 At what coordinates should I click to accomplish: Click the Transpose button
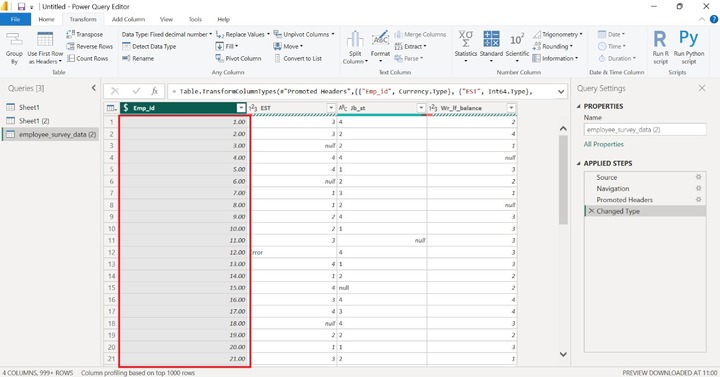[85, 34]
